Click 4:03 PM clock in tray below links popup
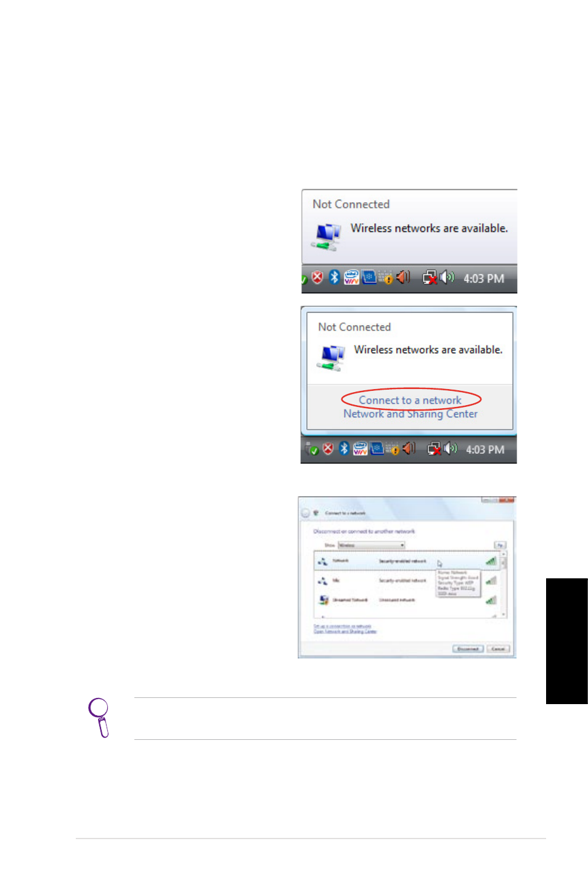Screen dimensions: 588x886 click(485, 450)
